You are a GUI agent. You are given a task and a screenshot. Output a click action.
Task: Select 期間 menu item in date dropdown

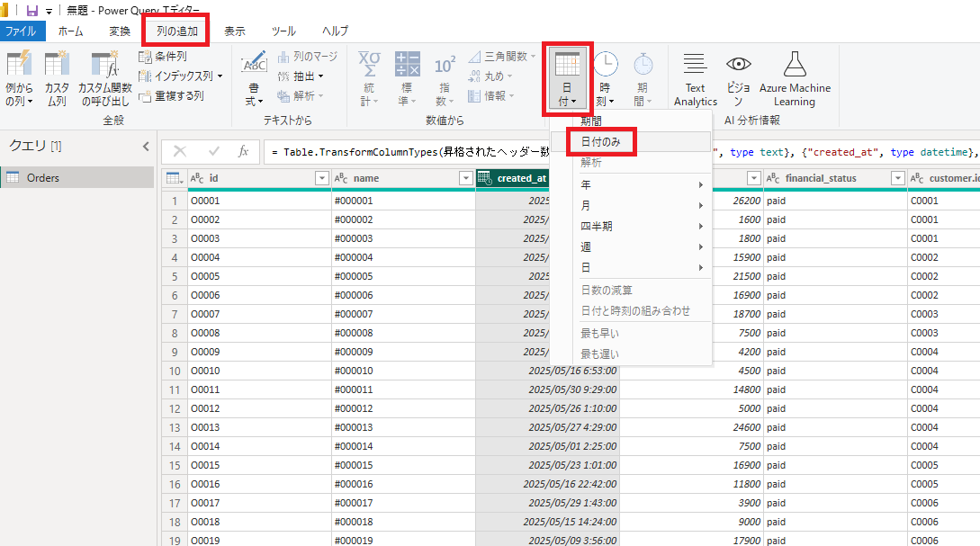[x=591, y=121]
